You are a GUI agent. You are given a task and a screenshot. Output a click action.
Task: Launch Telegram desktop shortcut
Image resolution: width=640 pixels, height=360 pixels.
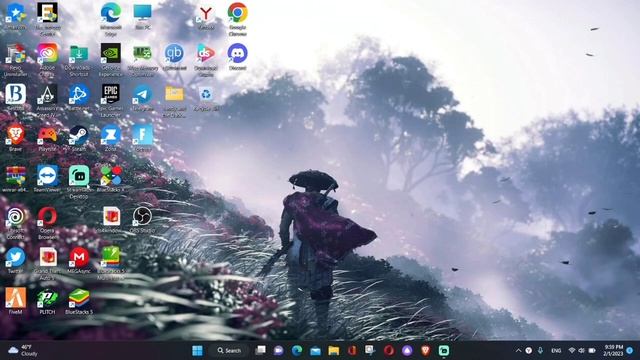(x=142, y=94)
